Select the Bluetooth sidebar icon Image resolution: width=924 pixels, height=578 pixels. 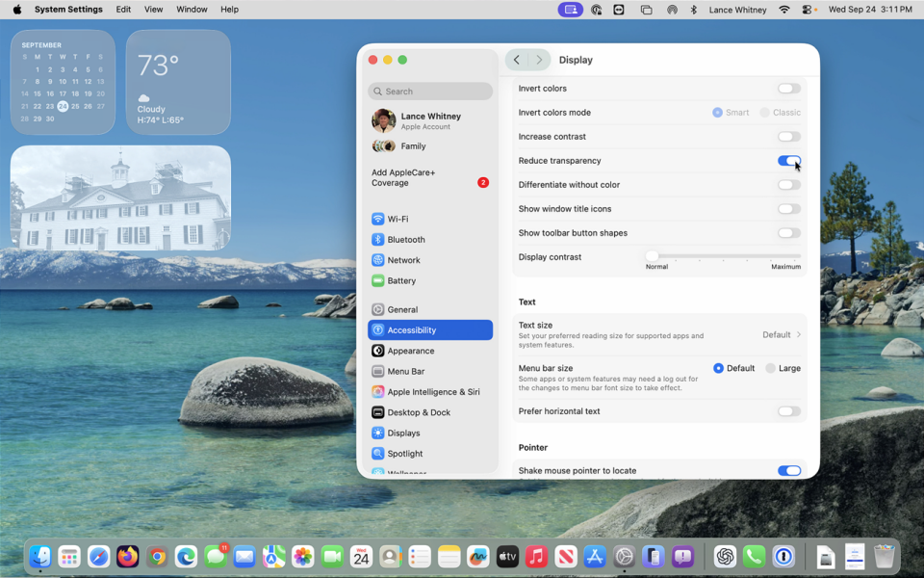(x=378, y=240)
